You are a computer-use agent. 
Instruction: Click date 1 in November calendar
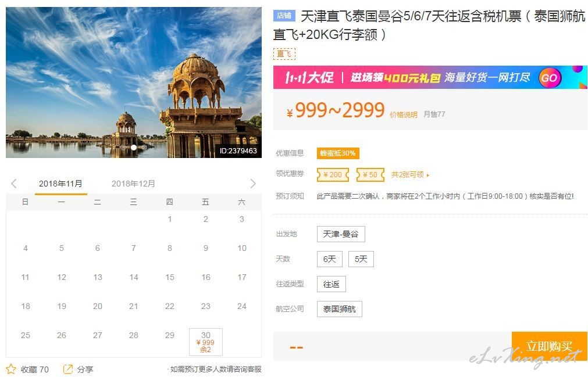tap(169, 219)
